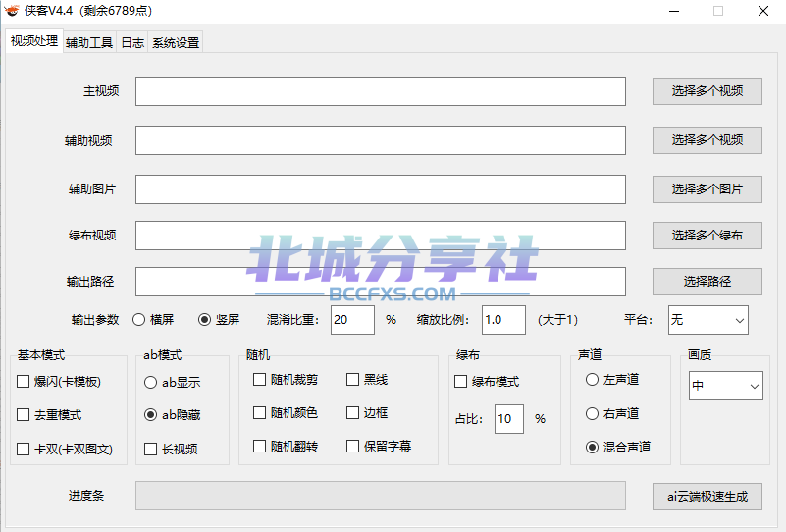Switch to the 视频处理 tab
Viewport: 786px width, 532px height.
coord(34,40)
